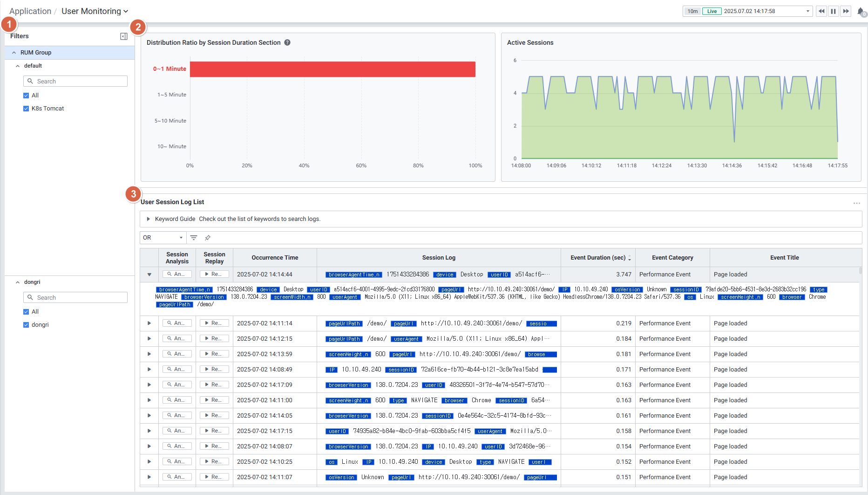Expand the Keyword Guide section

coord(149,219)
